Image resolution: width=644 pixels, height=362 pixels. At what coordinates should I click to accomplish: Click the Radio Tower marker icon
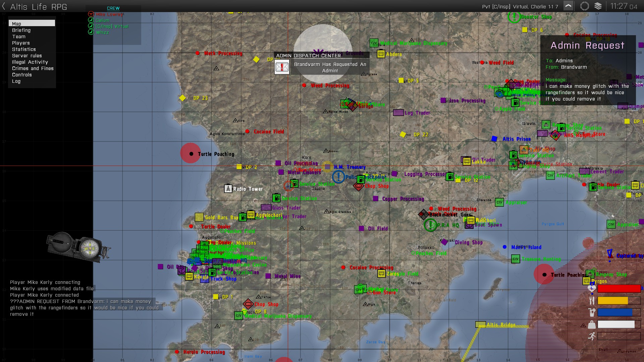(228, 189)
